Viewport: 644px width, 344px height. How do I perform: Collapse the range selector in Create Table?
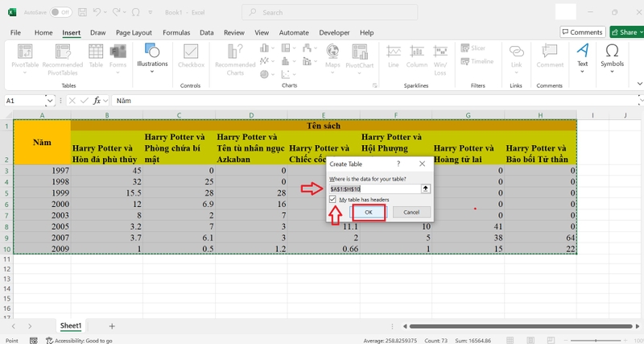pos(426,189)
